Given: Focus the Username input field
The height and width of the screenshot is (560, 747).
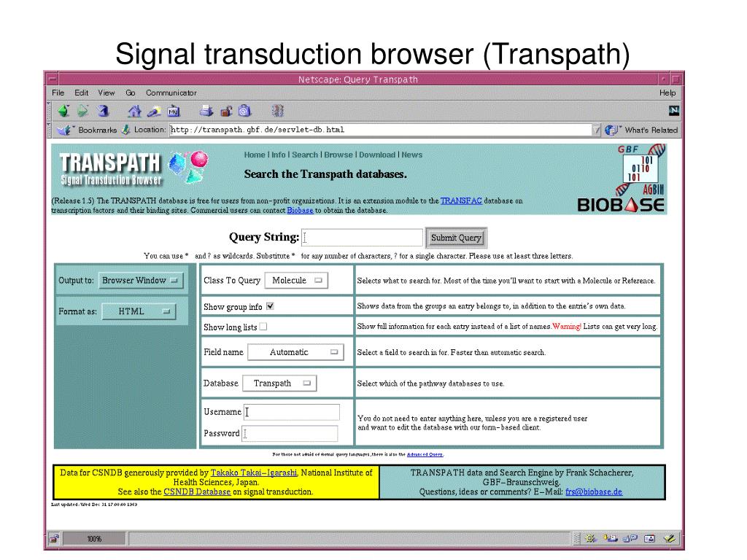Looking at the screenshot, I should tap(292, 412).
